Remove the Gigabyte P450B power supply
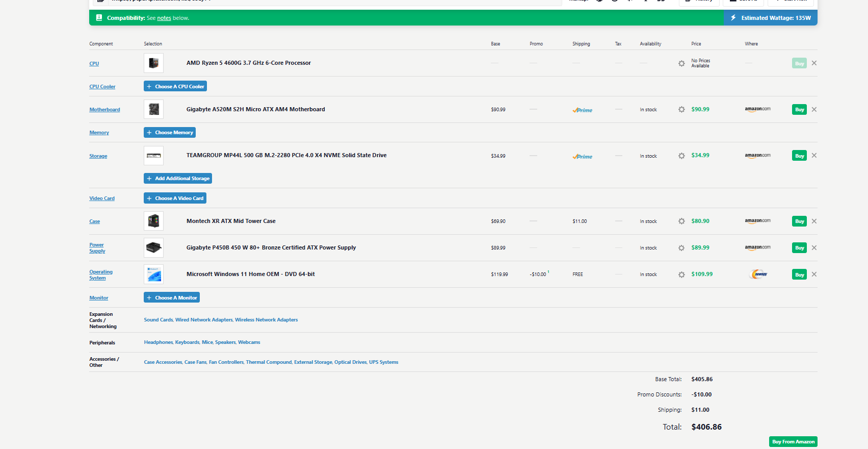The image size is (868, 449). coord(814,247)
